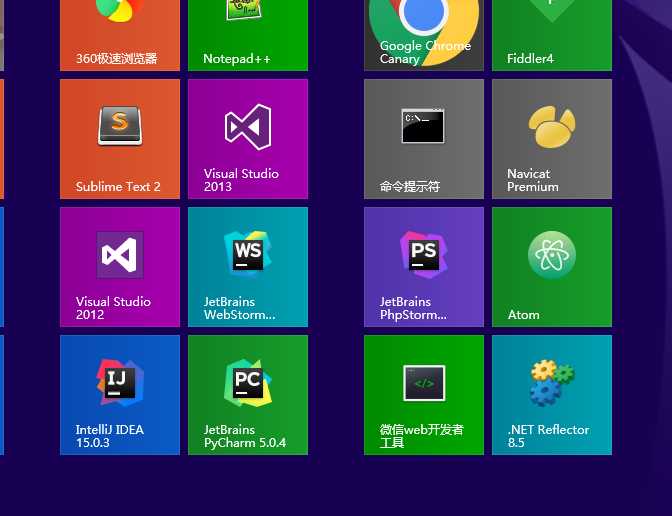Open IntelliJ IDEA 15.0.3 tile
Screen dimensions: 672x516
(120, 395)
